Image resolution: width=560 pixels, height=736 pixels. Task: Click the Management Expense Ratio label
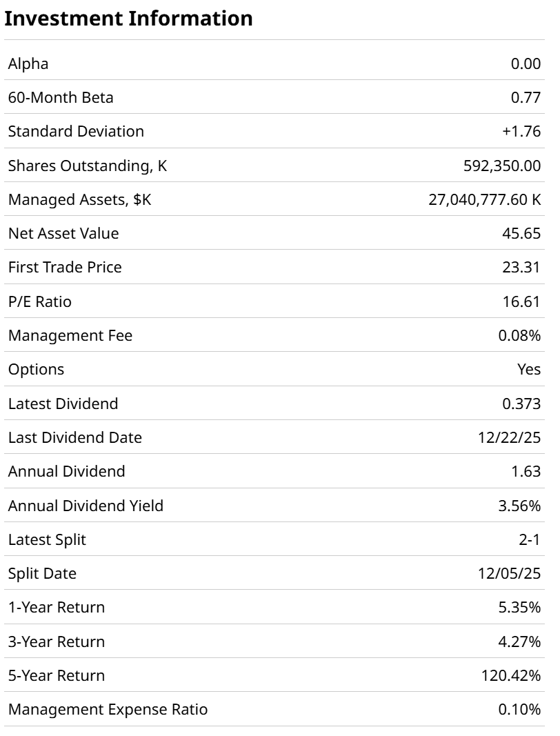tap(108, 709)
